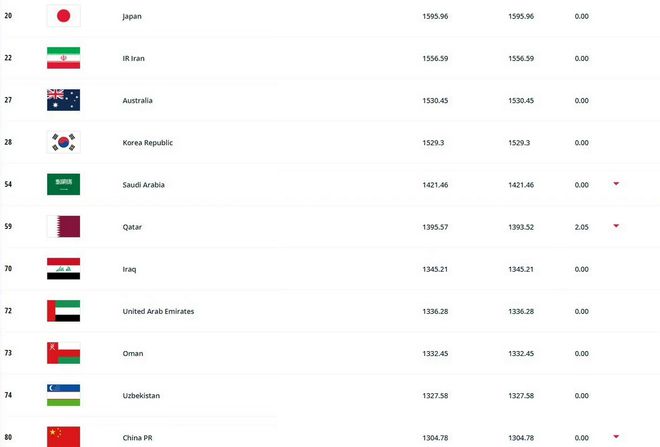The width and height of the screenshot is (660, 447).
Task: Click the Oman flag icon
Action: tap(64, 353)
